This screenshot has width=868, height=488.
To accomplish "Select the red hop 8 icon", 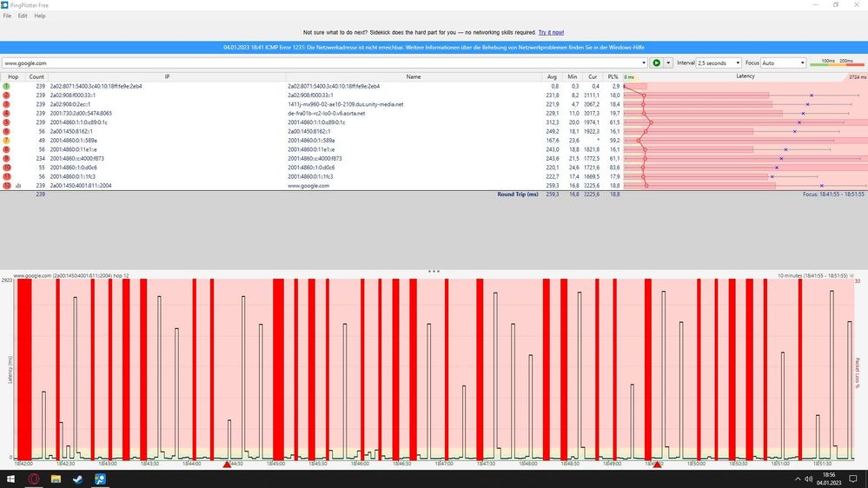I will [x=7, y=149].
